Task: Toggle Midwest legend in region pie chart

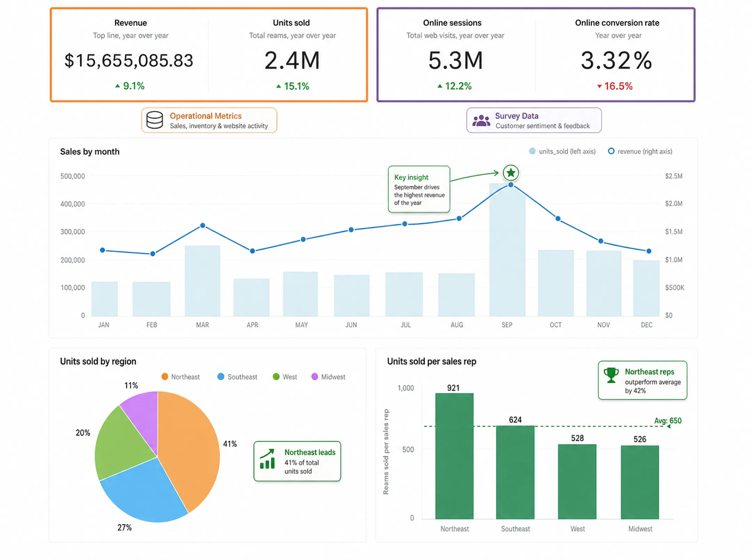Action: coord(328,377)
